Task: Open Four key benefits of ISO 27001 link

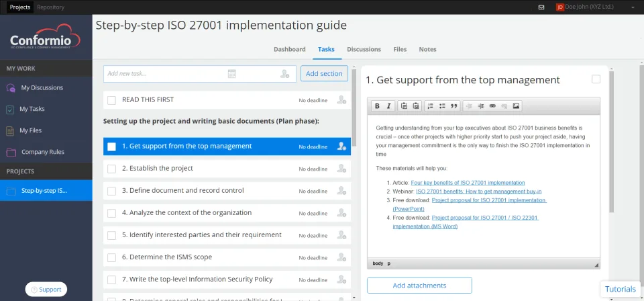Action: coord(468,183)
